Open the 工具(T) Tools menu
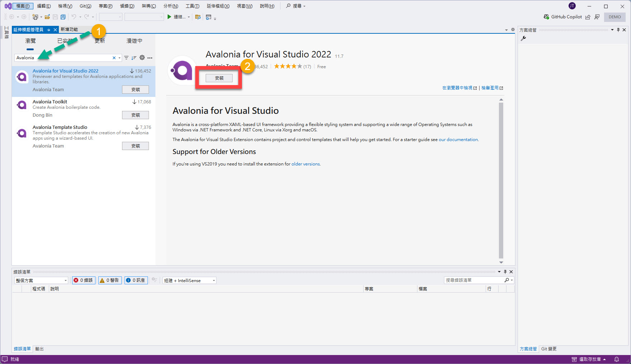The height and width of the screenshot is (364, 631). click(192, 6)
